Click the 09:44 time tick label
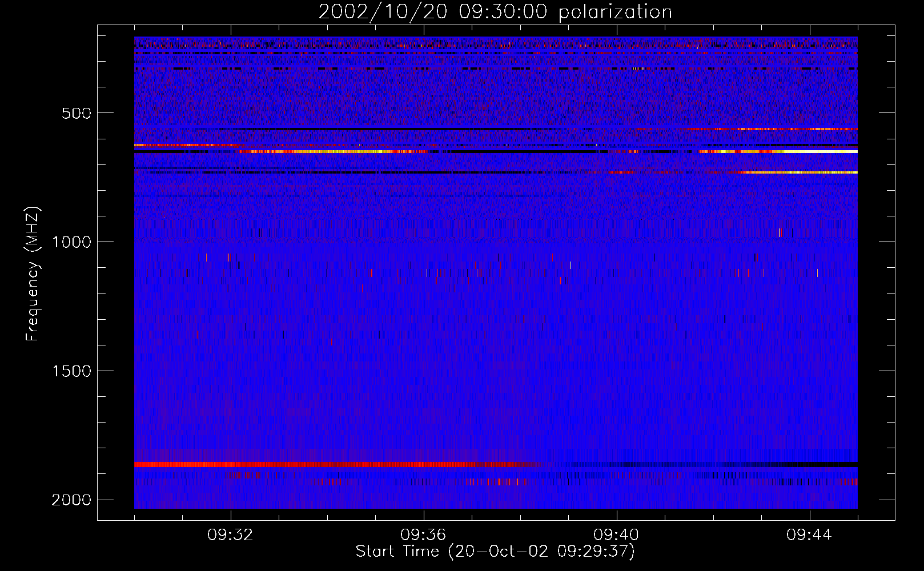Viewport: 924px width, 571px height. (x=810, y=535)
